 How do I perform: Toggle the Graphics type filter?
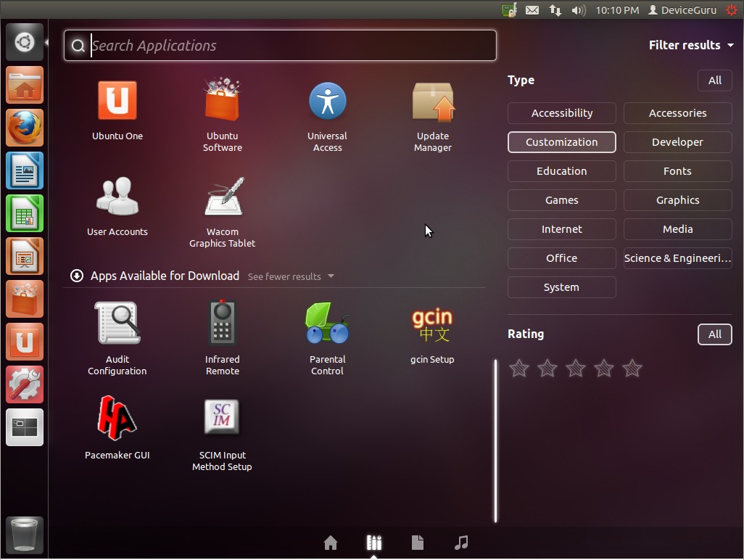(x=677, y=199)
